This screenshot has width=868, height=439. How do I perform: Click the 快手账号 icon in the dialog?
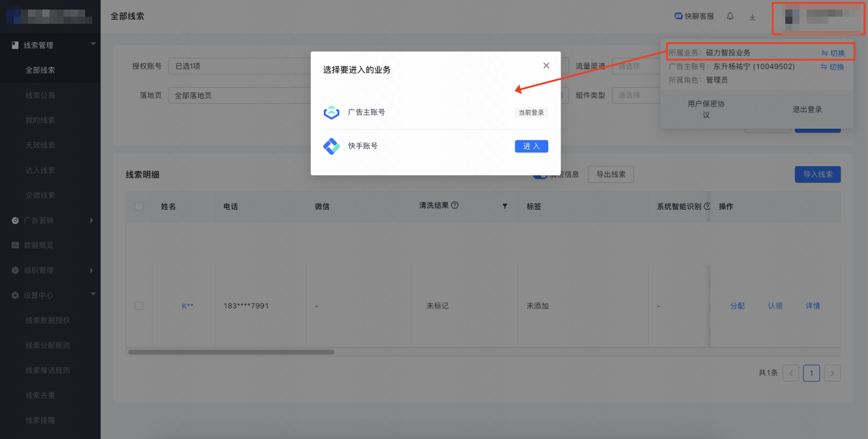click(x=331, y=146)
